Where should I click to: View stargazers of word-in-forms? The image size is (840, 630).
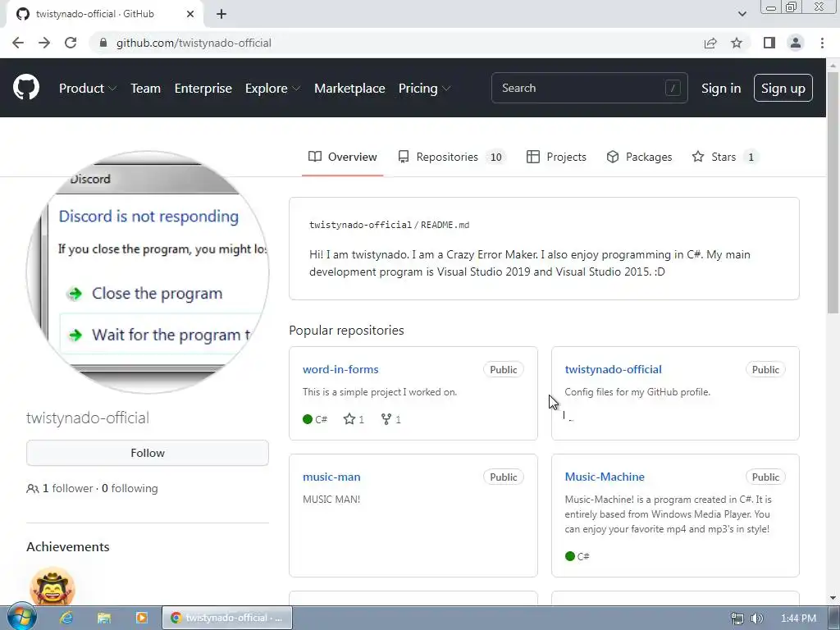tap(354, 419)
